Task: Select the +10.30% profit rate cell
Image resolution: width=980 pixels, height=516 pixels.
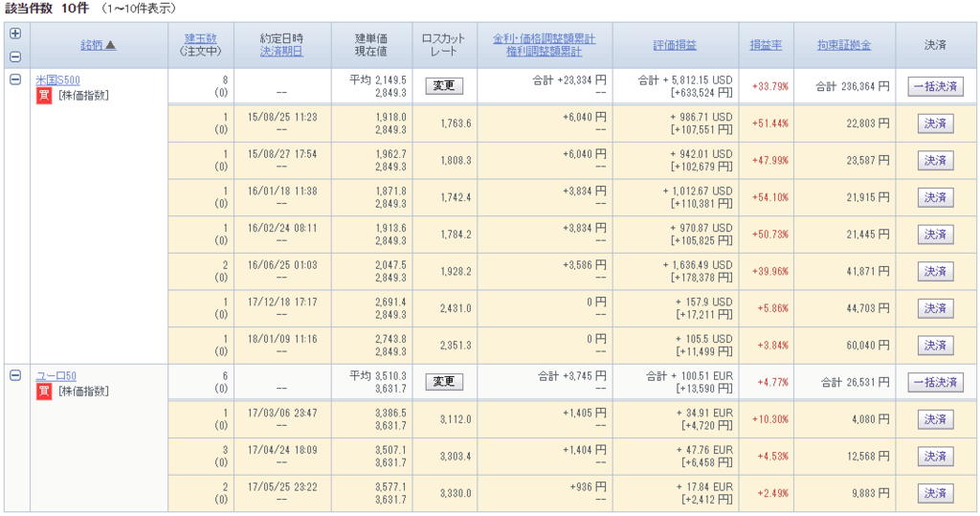Action: coord(770,419)
